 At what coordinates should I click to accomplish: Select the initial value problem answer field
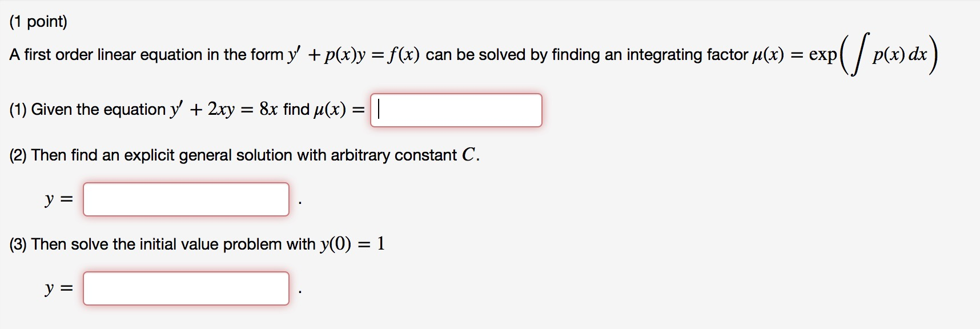pos(187,289)
